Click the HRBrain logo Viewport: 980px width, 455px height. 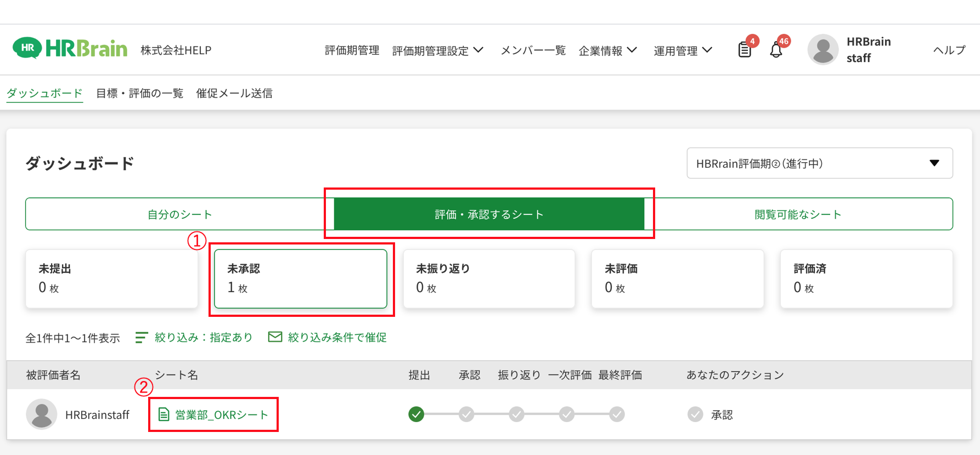pyautogui.click(x=70, y=49)
